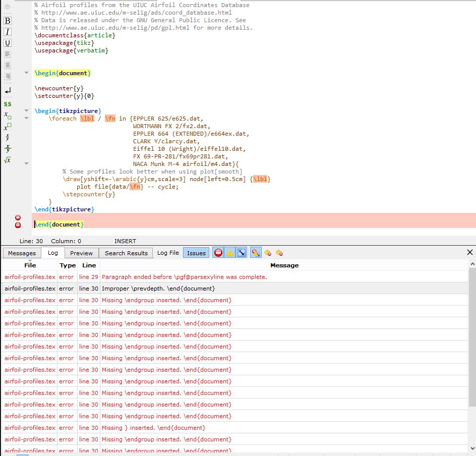Click the 'line 29' cell in issues table

[x=89, y=277]
